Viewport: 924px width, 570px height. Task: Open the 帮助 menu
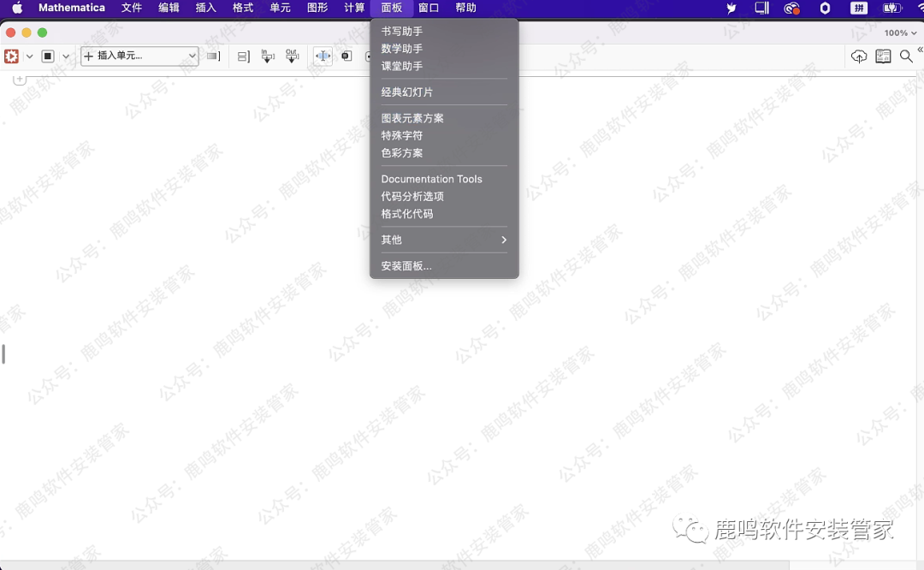pos(465,8)
